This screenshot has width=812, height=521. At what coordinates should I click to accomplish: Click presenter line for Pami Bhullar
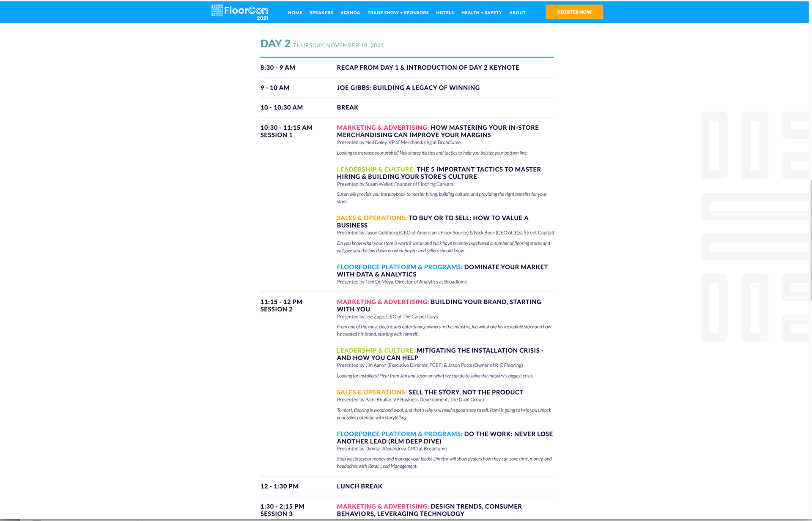tap(410, 400)
